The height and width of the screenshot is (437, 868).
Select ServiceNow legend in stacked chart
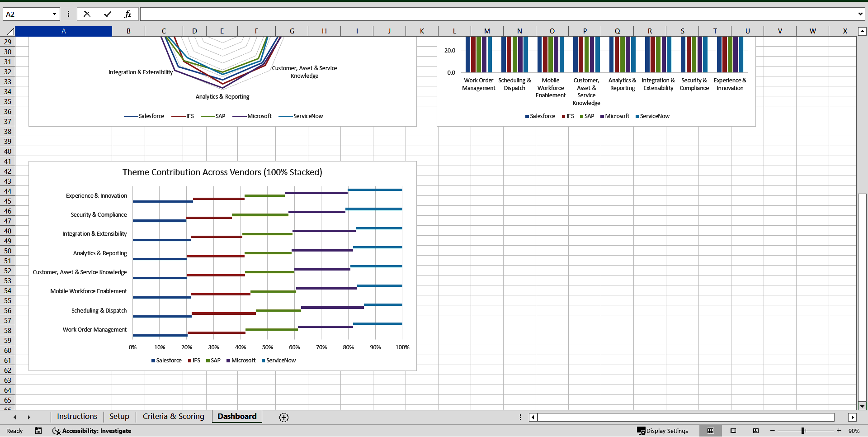point(279,361)
